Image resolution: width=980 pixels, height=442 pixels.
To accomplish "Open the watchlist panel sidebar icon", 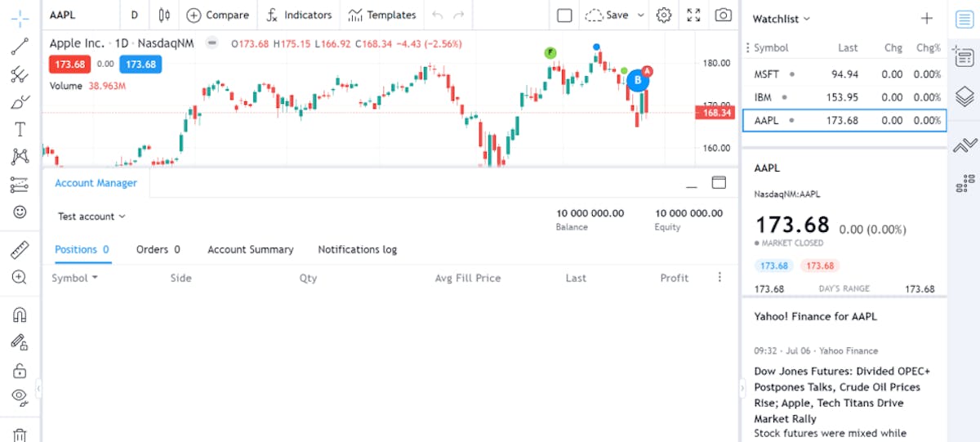I will (964, 18).
